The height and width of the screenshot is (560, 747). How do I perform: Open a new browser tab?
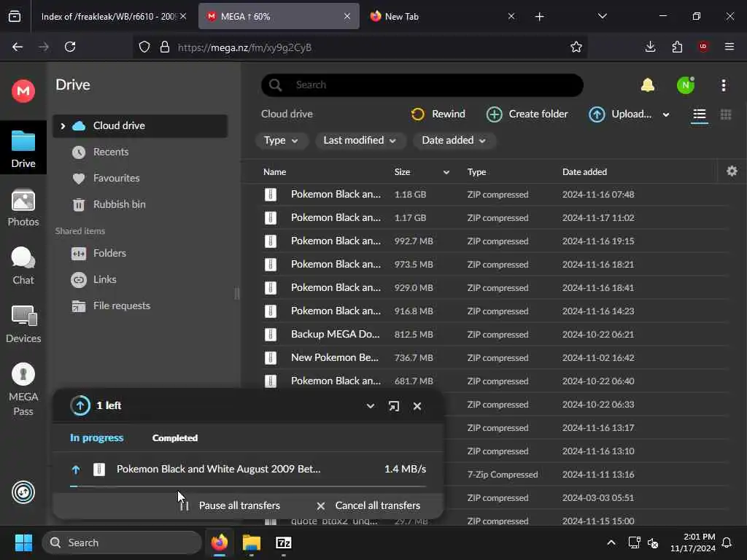(x=539, y=17)
